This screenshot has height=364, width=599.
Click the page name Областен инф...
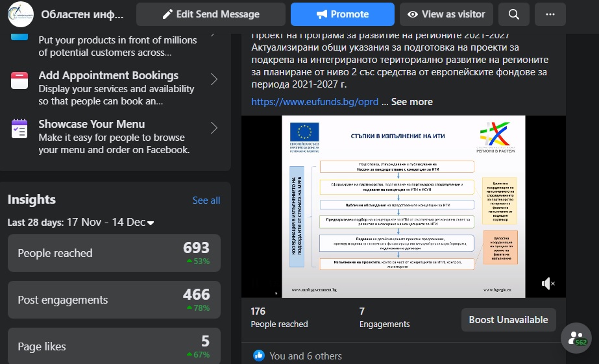[x=82, y=14]
